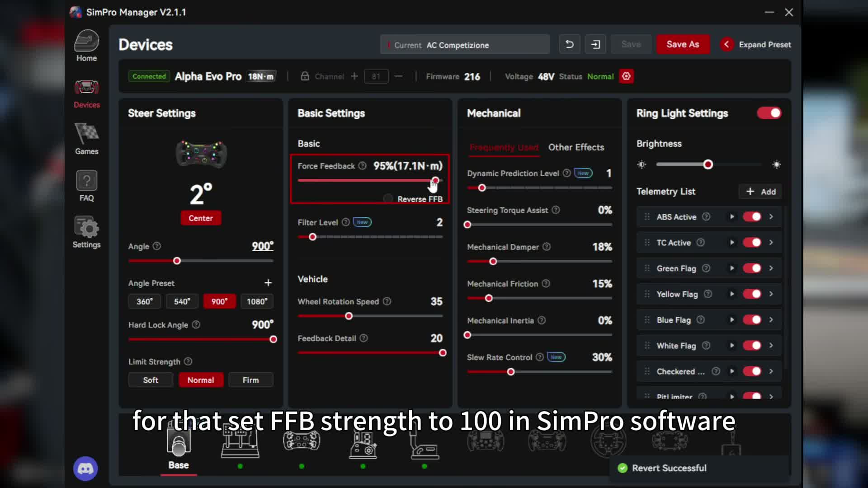Click help icon next to Hard Lock Angle
Screen dimensions: 868x488
pyautogui.click(x=196, y=325)
